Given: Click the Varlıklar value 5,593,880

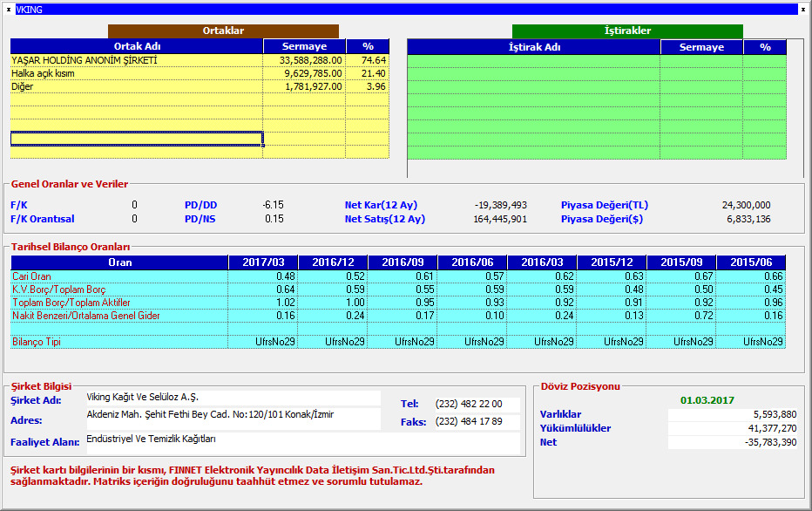Looking at the screenshot, I should tap(732, 414).
